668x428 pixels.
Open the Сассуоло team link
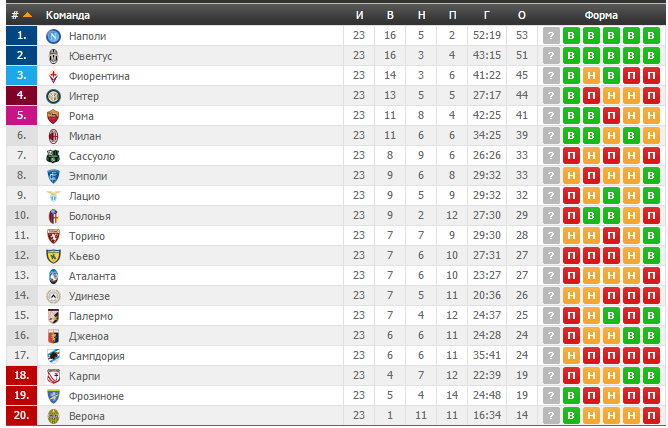click(92, 156)
